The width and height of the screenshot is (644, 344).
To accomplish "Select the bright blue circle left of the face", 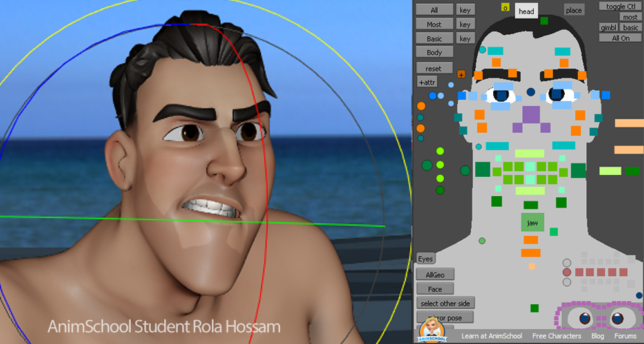I will 432,96.
